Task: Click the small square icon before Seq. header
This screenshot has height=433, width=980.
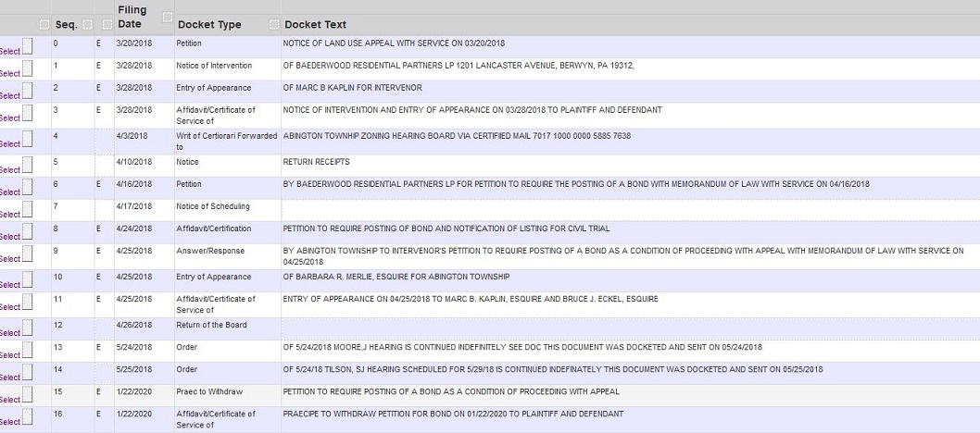Action: (x=44, y=24)
